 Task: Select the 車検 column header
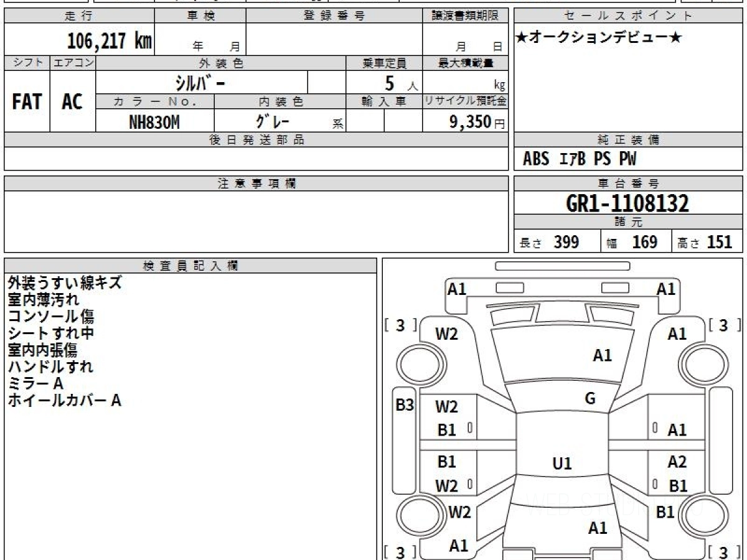200,16
